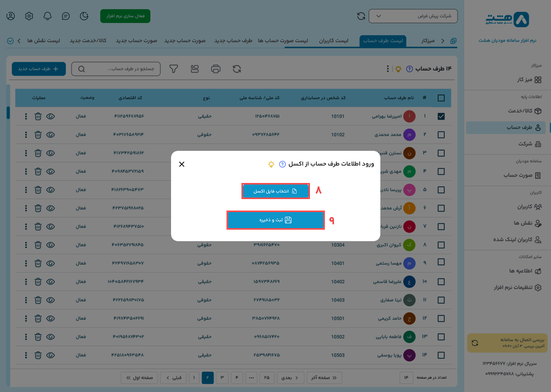Select all rows via the header checkbox
Screen dimensions: 551x392
441,98
